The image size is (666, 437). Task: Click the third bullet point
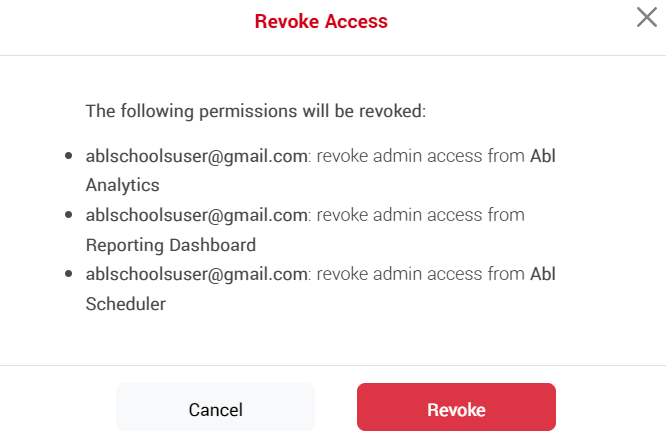[68, 276]
